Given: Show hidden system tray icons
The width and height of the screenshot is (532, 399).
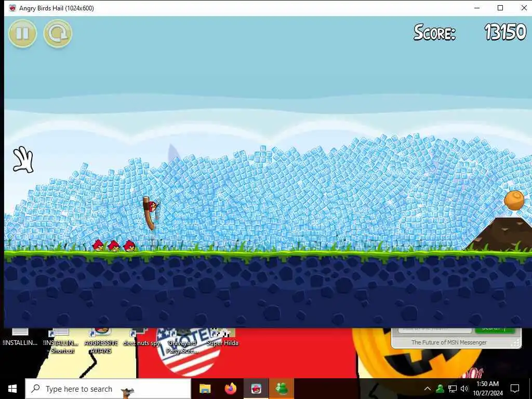Looking at the screenshot, I should point(428,389).
